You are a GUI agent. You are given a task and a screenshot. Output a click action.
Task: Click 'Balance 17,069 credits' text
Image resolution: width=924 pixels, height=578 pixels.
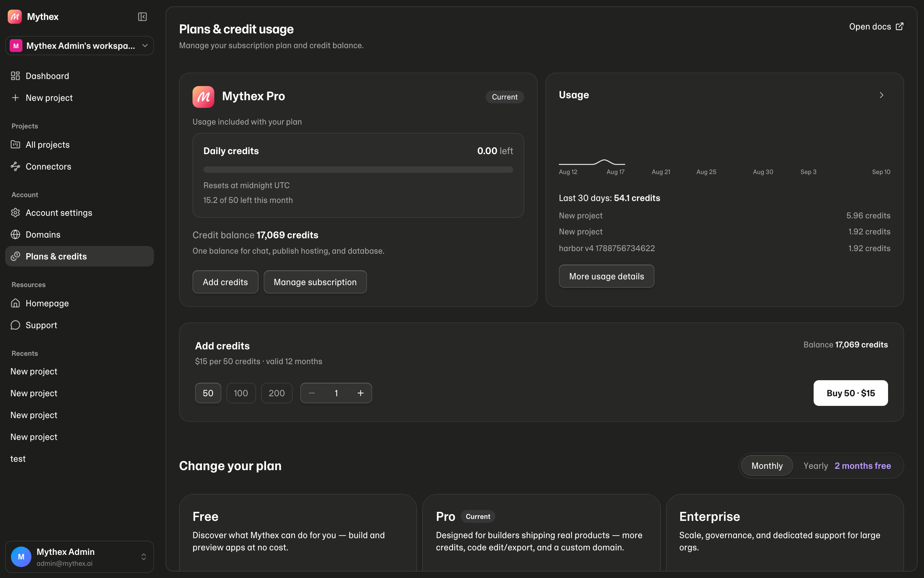pos(846,345)
